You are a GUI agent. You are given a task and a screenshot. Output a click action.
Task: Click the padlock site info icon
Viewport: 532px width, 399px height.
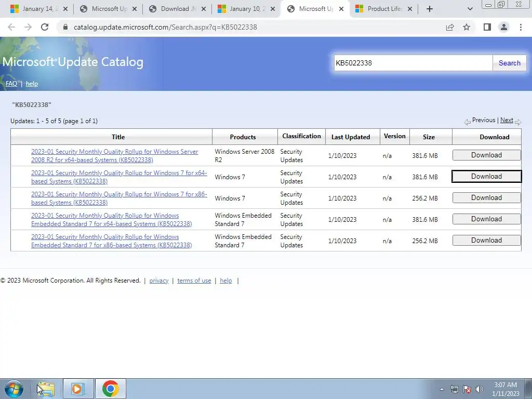click(65, 27)
